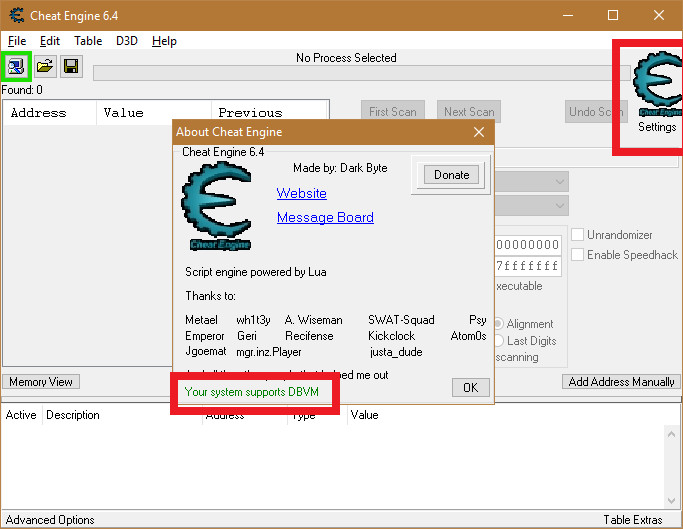Click 'No Process Selected' label
The height and width of the screenshot is (529, 683).
(346, 58)
